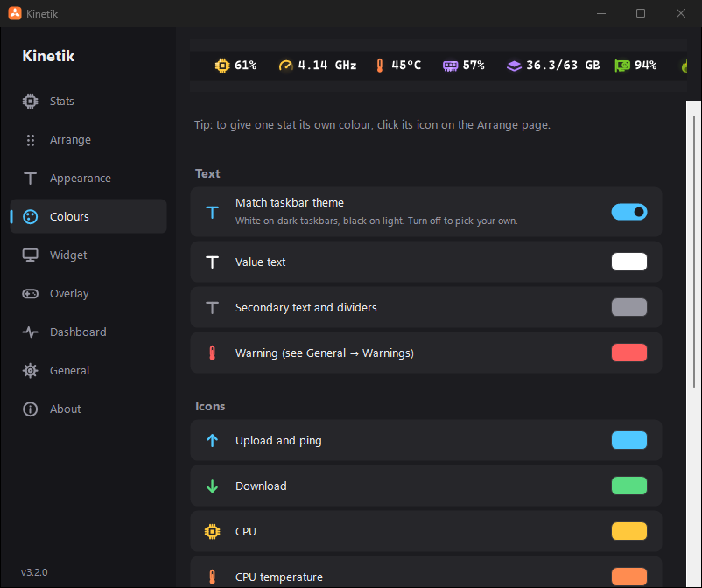
Task: Switch to Appearance settings
Action: tap(88, 178)
